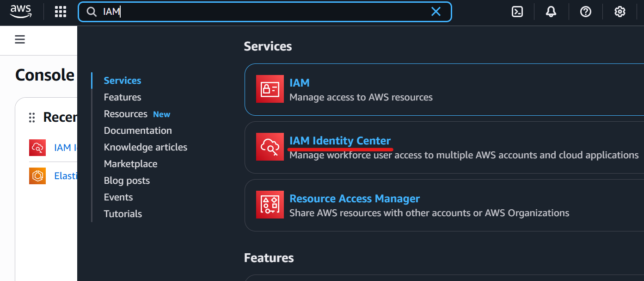Select the Knowledge articles filter category

[x=146, y=147]
